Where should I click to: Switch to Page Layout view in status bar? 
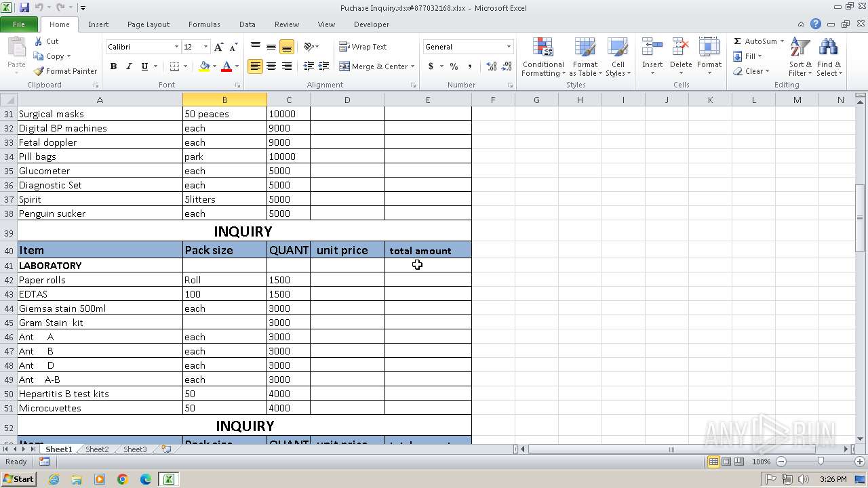pos(726,462)
